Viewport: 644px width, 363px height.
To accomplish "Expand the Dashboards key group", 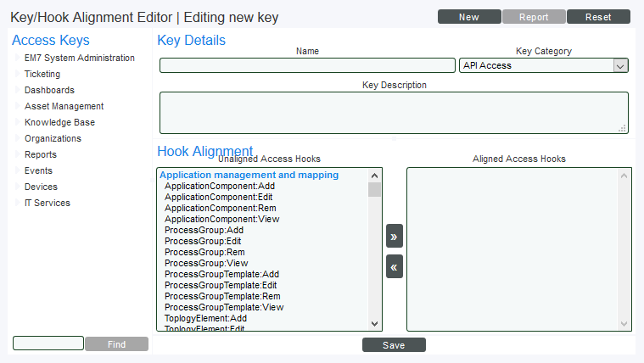I will coord(18,90).
